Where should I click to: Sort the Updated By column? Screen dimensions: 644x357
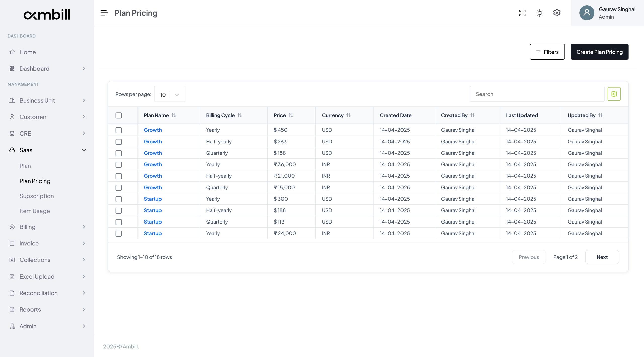[601, 115]
